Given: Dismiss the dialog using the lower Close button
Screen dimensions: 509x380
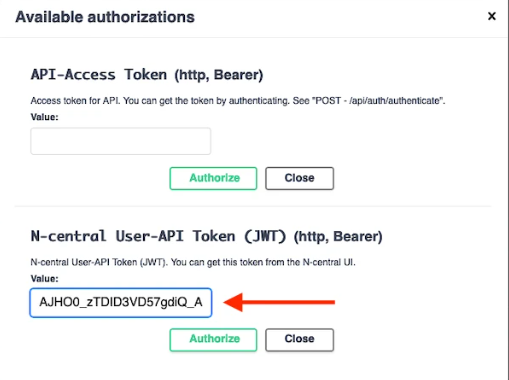Looking at the screenshot, I should coord(299,340).
